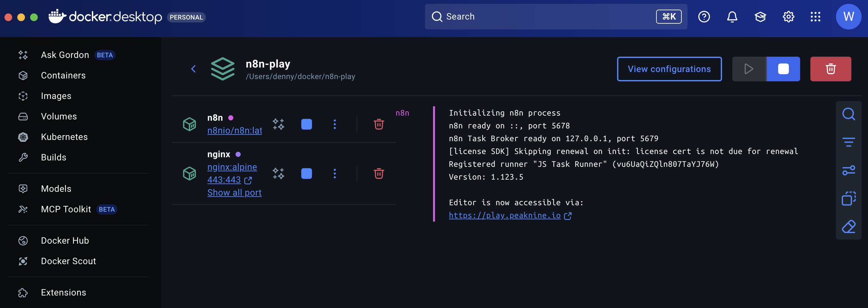Open the n8n container actions menu
868x308 pixels.
334,124
